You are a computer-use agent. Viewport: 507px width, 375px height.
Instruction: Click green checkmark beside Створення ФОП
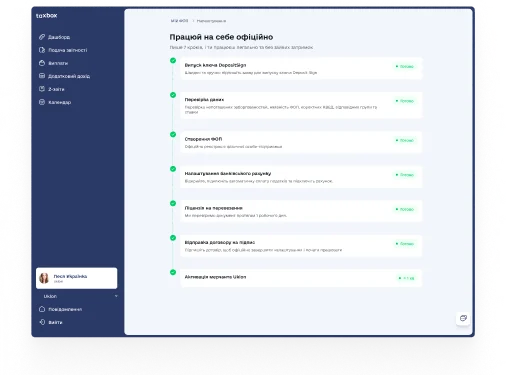173,134
